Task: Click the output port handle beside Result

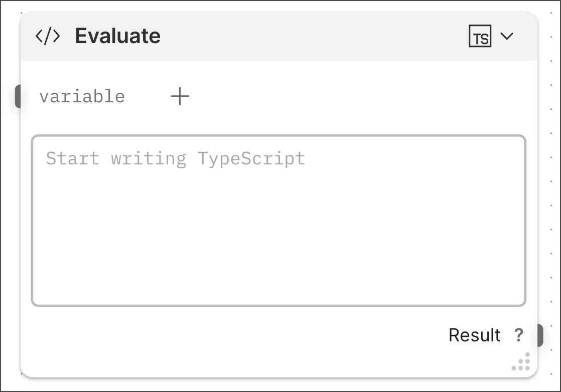Action: click(540, 335)
